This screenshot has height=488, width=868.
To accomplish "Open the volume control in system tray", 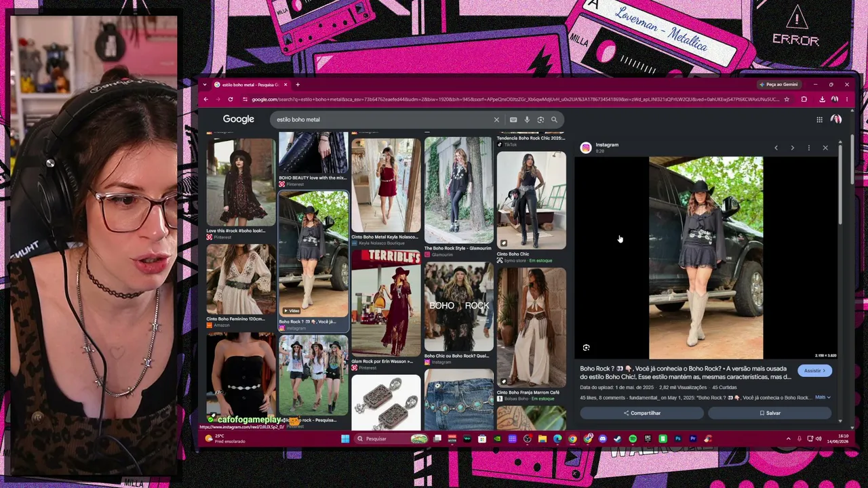I will (x=818, y=439).
